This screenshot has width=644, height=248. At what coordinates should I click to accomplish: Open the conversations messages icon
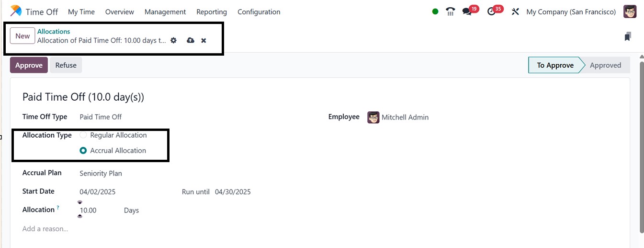pos(467,12)
